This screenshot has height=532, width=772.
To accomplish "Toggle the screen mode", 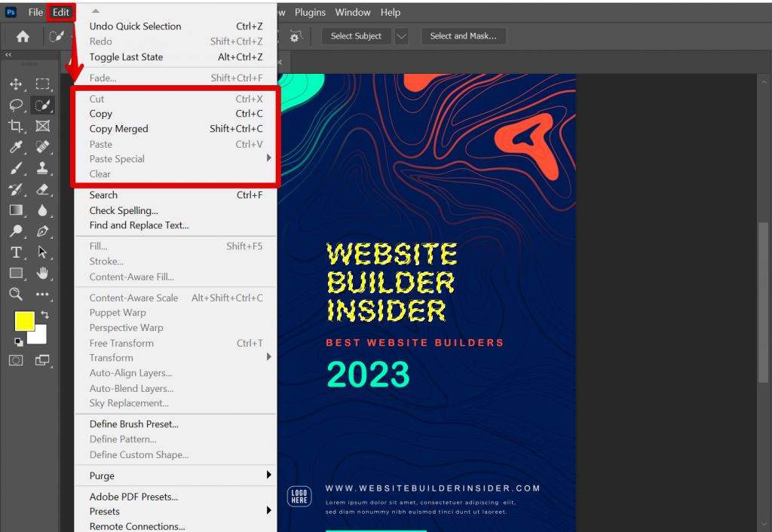I will pos(43,361).
